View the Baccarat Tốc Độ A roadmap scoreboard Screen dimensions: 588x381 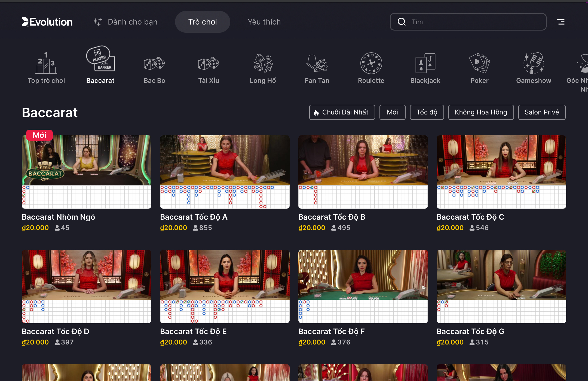coord(225,197)
